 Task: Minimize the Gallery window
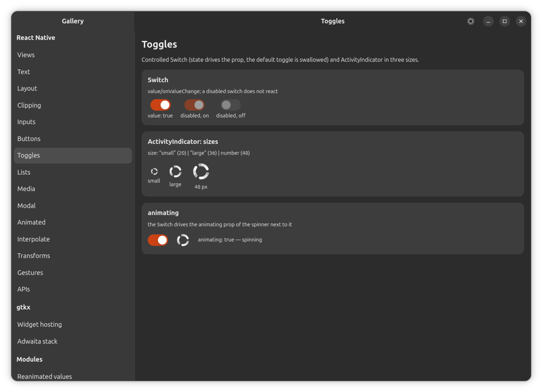pyautogui.click(x=488, y=21)
